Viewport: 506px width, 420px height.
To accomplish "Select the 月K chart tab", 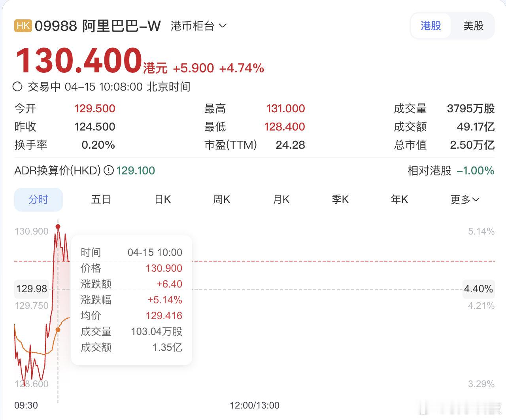I will pyautogui.click(x=281, y=200).
